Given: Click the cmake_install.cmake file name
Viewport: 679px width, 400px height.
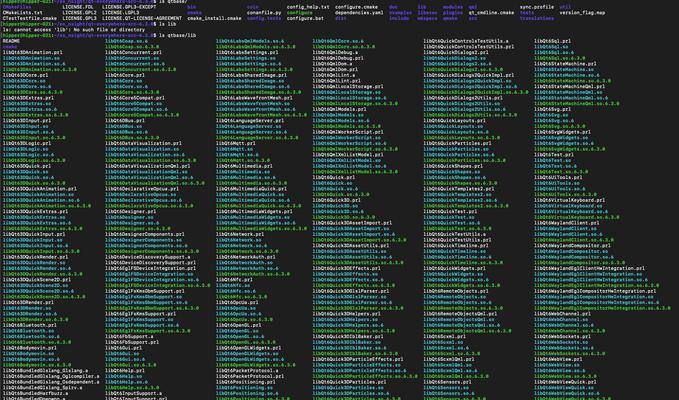Looking at the screenshot, I should (214, 19).
